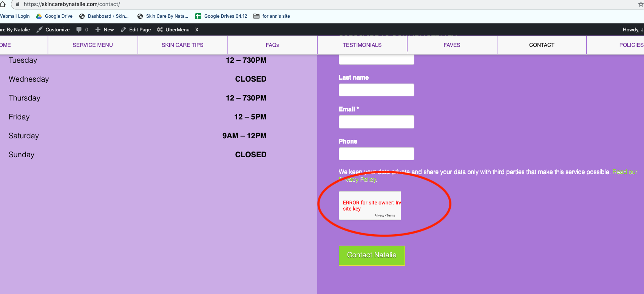Click the New plus icon
The height and width of the screenshot is (294, 644).
[98, 29]
